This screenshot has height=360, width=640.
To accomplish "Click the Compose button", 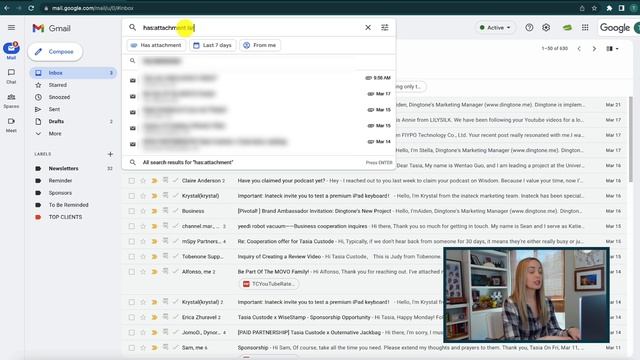I will coord(55,52).
